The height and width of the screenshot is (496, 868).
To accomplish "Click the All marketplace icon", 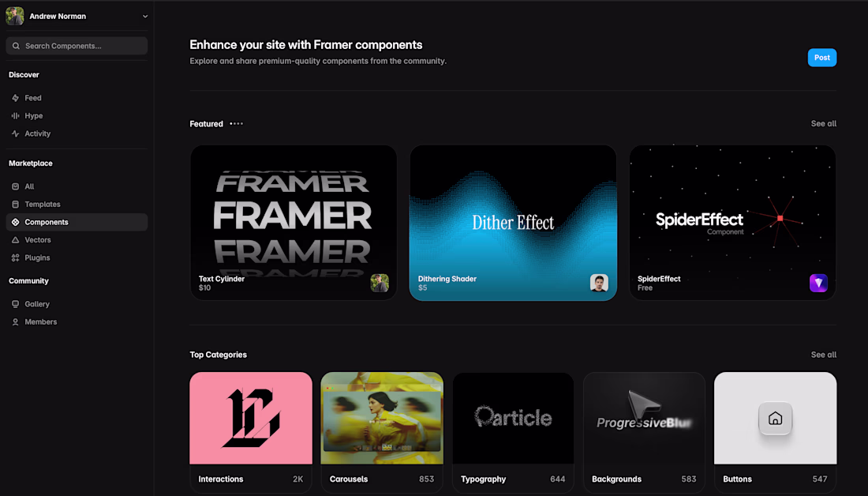I will click(x=16, y=186).
